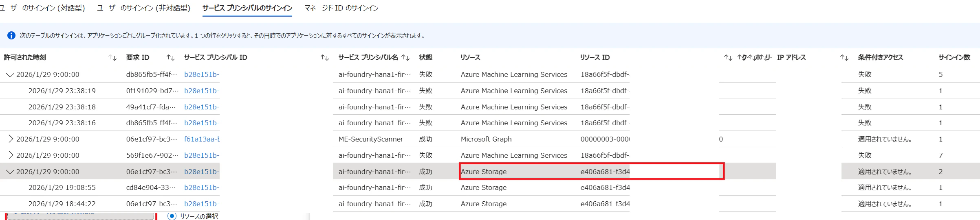This screenshot has height=220, width=980.
Task: Switch to ユーザーのサインイン (対話型) tab
Action: tap(42, 8)
